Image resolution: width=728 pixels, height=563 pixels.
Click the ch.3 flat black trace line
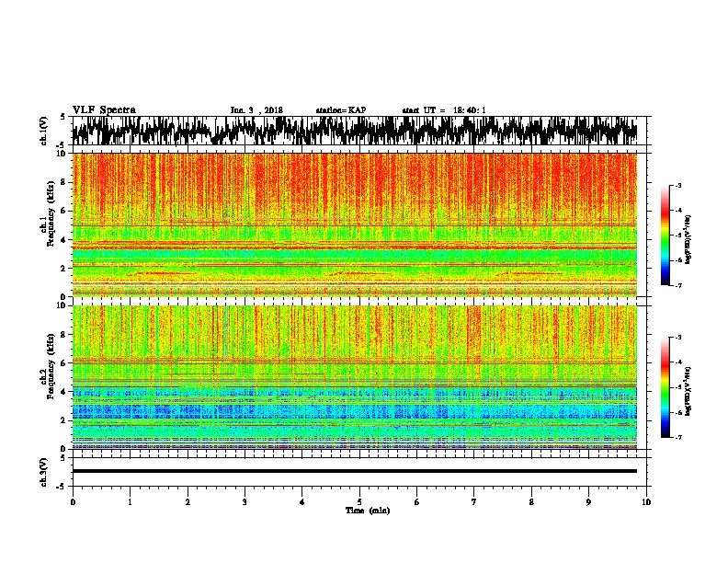click(x=355, y=471)
